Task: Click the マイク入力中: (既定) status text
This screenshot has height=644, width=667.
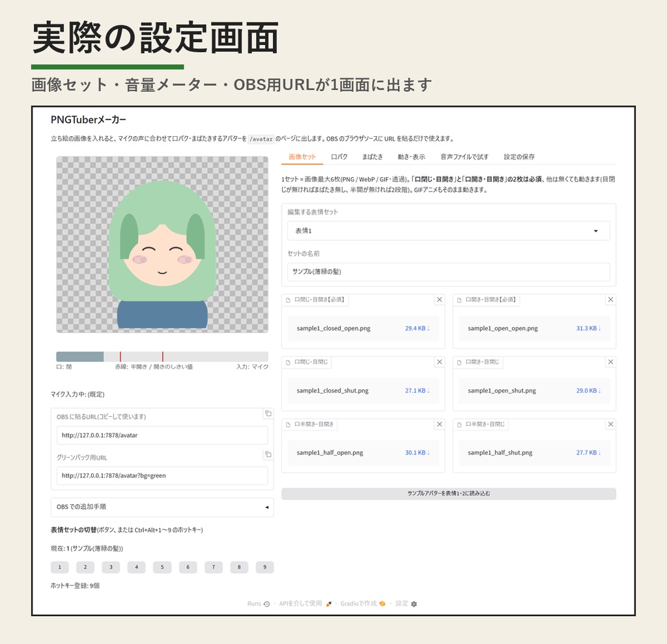Action: (78, 395)
